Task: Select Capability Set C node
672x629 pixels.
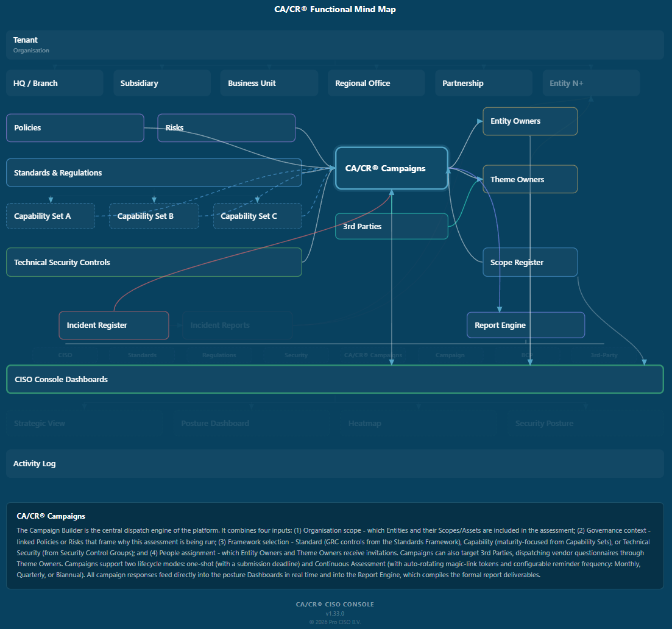Action: pos(257,216)
